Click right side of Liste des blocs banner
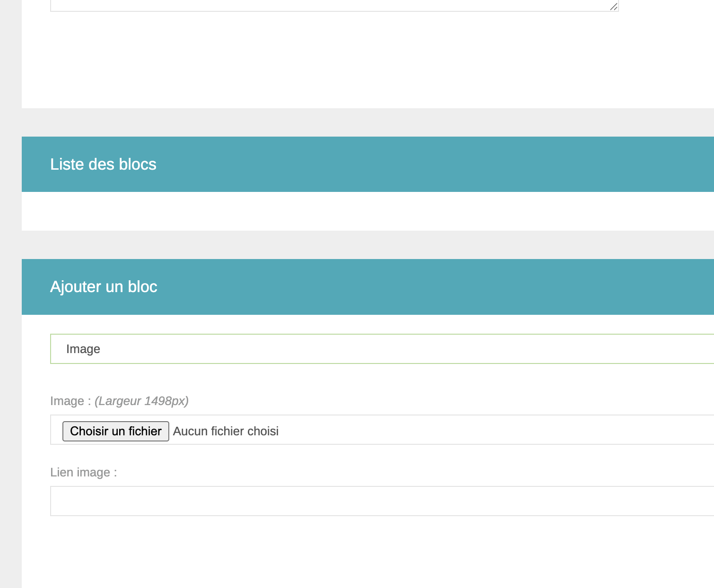714x588 pixels. pos(567,164)
